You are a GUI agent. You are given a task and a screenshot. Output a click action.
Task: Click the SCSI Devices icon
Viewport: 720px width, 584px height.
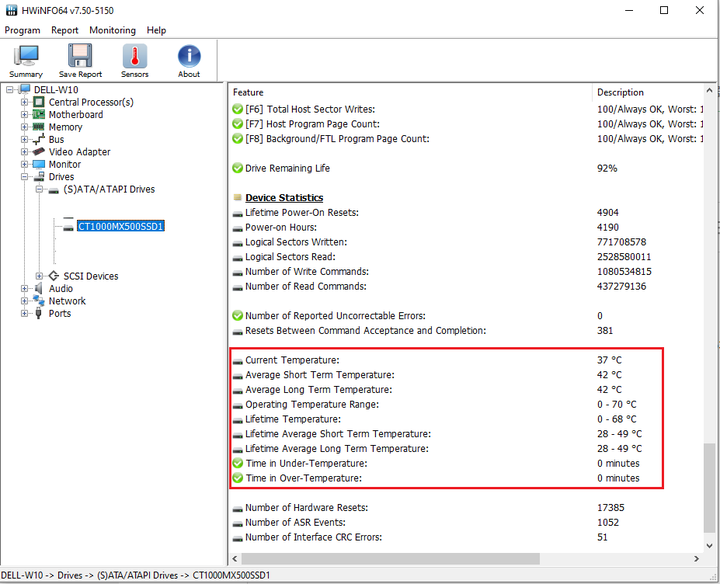(x=54, y=276)
